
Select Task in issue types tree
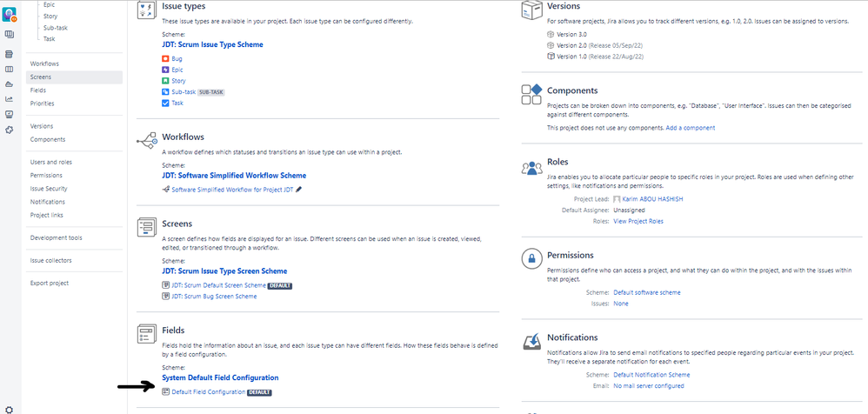coord(50,39)
